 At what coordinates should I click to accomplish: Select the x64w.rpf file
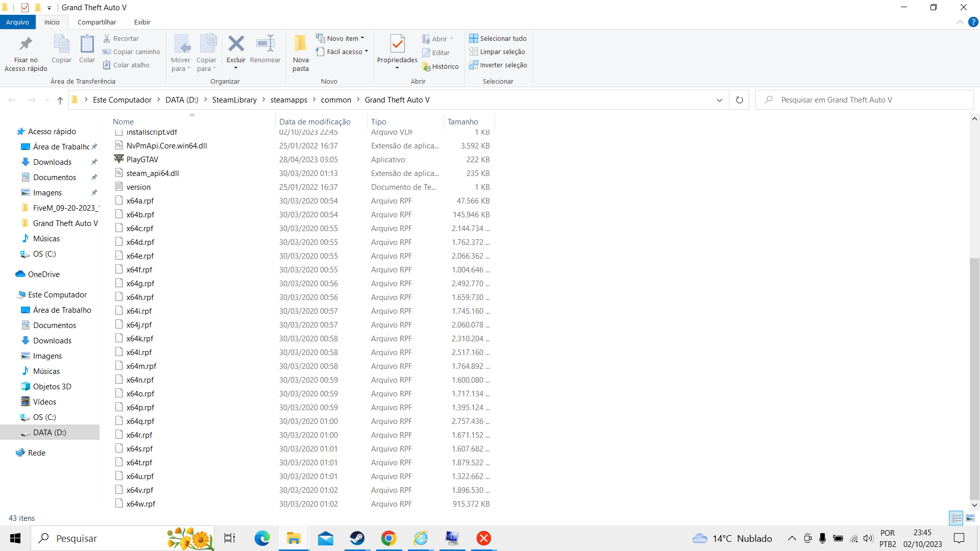[140, 504]
